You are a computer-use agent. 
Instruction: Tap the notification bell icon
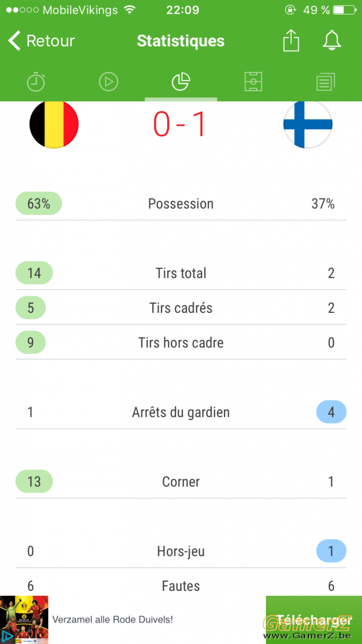point(332,40)
